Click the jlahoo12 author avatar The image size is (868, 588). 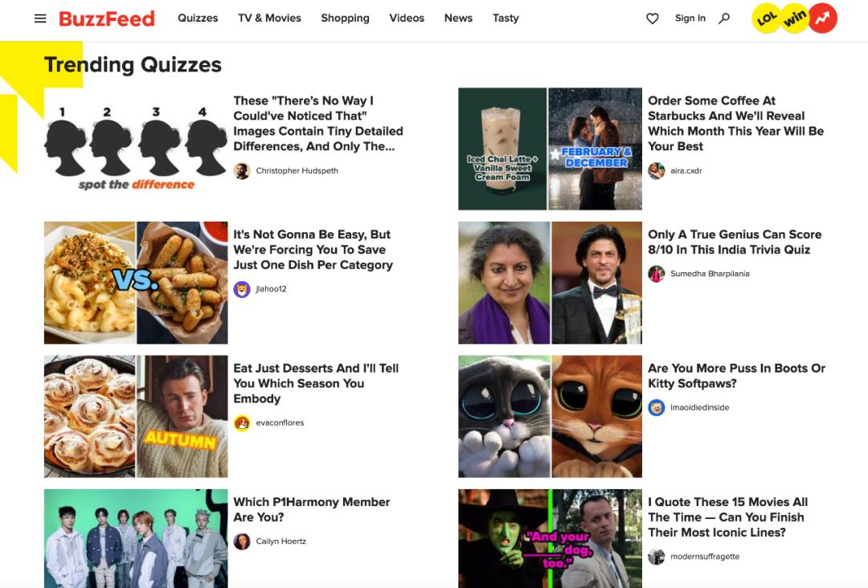pyautogui.click(x=242, y=289)
